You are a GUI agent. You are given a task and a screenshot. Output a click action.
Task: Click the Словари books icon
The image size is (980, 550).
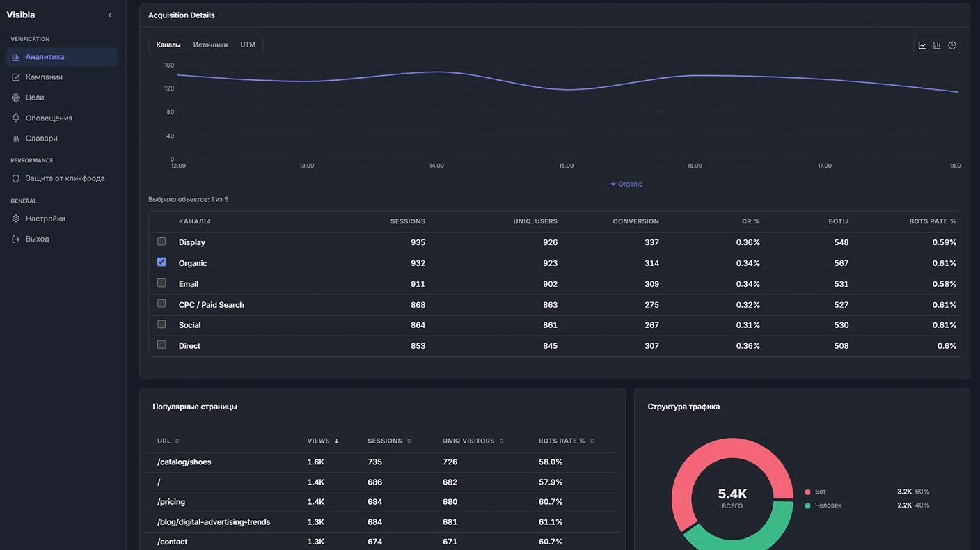click(x=16, y=139)
